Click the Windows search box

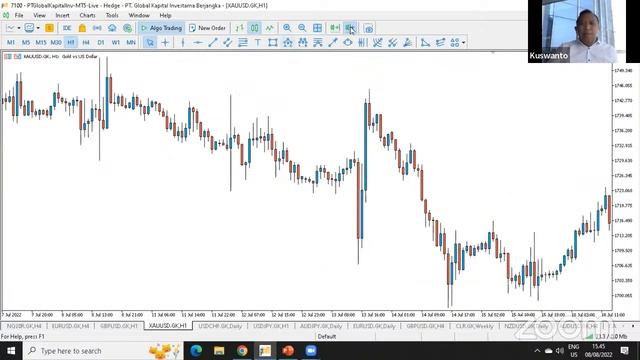pyautogui.click(x=102, y=351)
